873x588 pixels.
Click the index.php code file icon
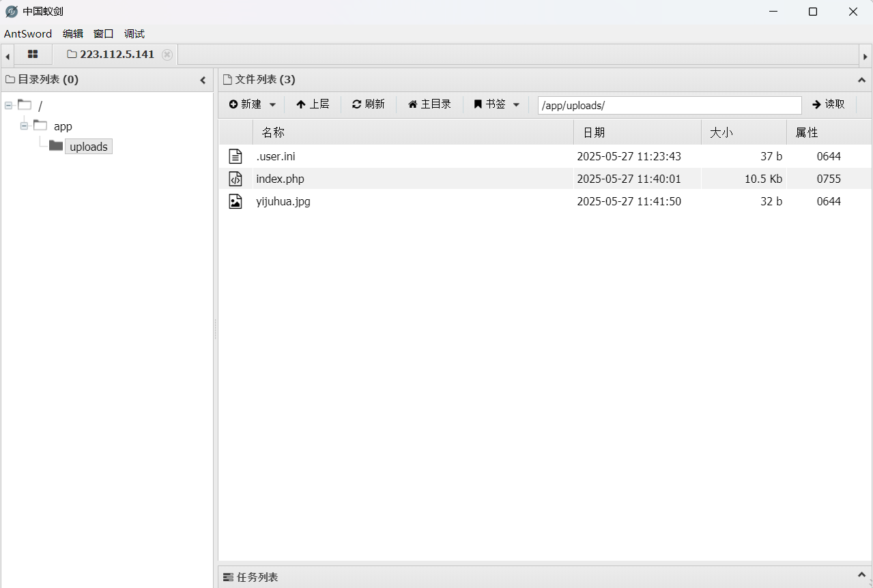(235, 179)
